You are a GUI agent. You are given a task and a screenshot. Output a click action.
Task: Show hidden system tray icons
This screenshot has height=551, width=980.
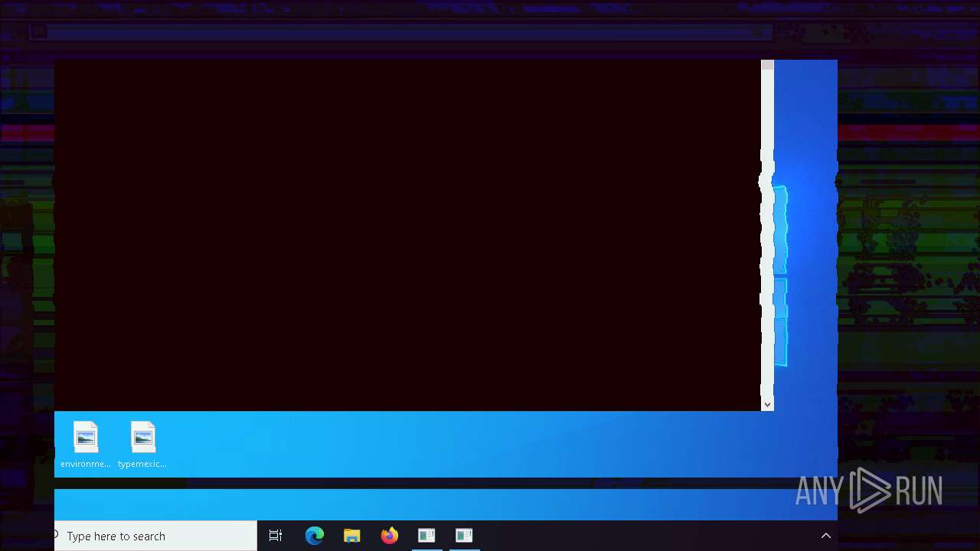pos(826,536)
